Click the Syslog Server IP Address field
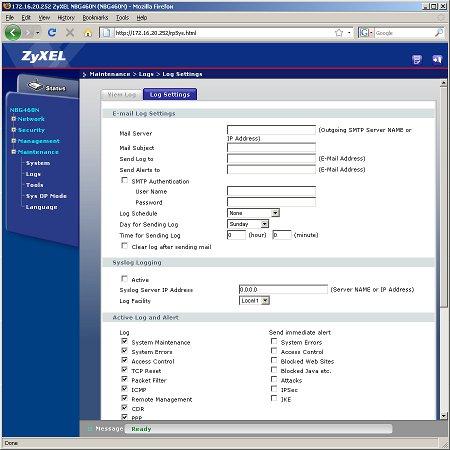Viewport: 450px width, 450px height. [283, 289]
